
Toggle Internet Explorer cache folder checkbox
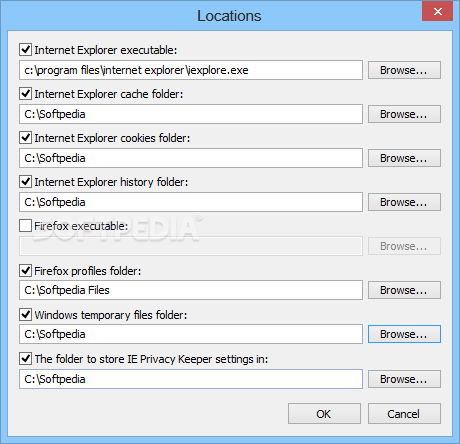26,94
